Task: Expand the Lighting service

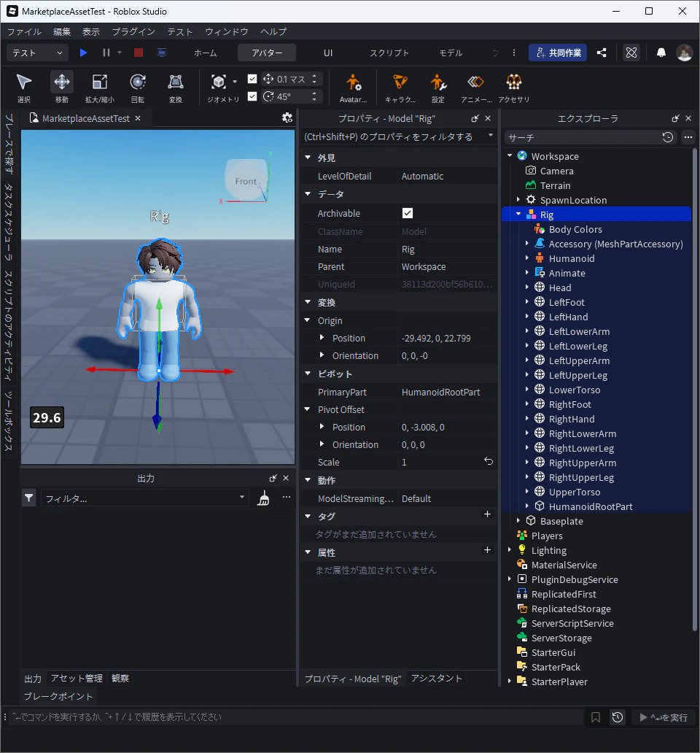Action: [x=510, y=550]
